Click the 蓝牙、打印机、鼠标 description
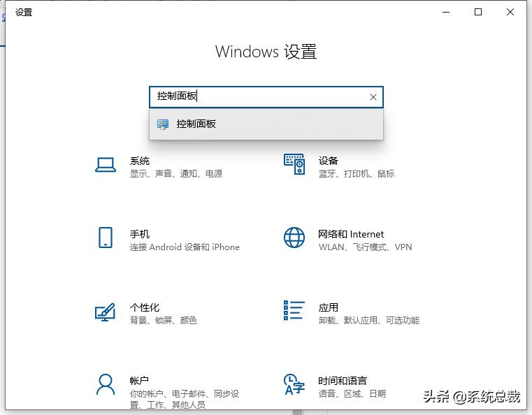532x415 pixels. point(357,173)
